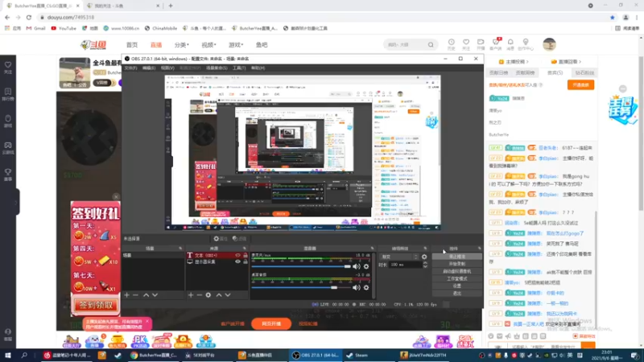Open the OBS 场景集合(S) menu
This screenshot has width=644, height=362.
[x=217, y=68]
